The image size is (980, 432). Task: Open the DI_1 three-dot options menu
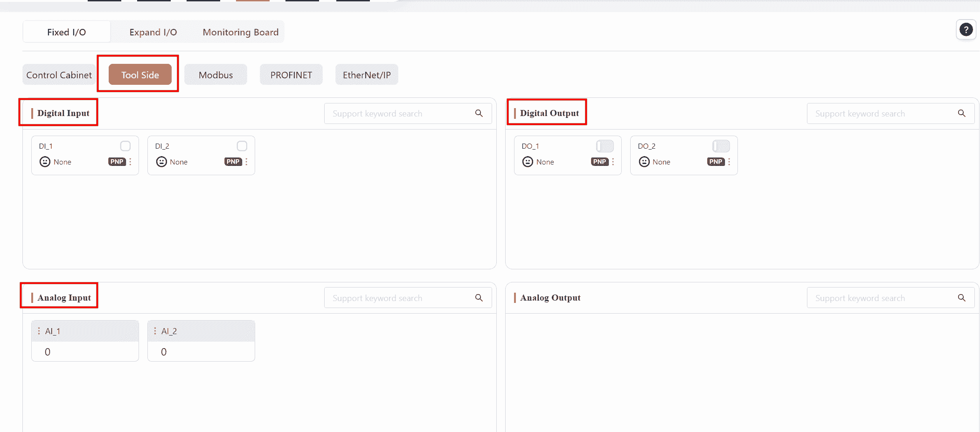(x=131, y=162)
